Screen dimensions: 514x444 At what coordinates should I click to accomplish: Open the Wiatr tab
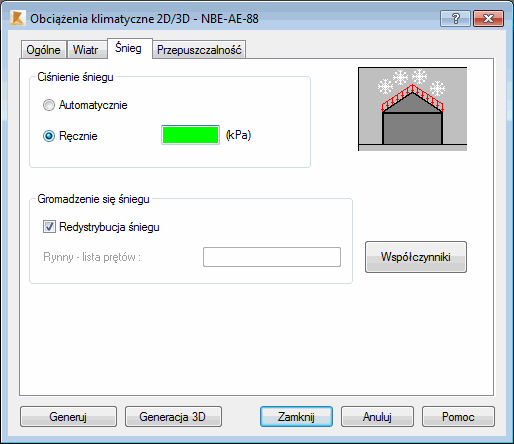click(x=86, y=50)
